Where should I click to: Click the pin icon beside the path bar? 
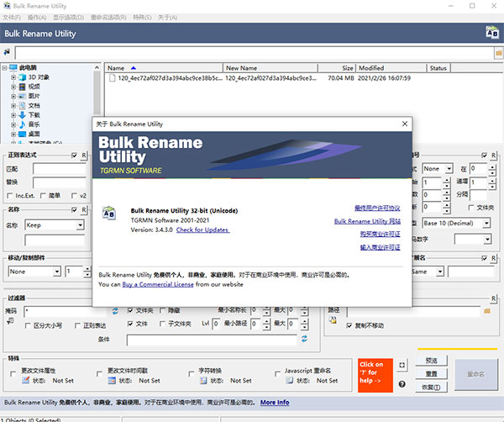pyautogui.click(x=7, y=52)
